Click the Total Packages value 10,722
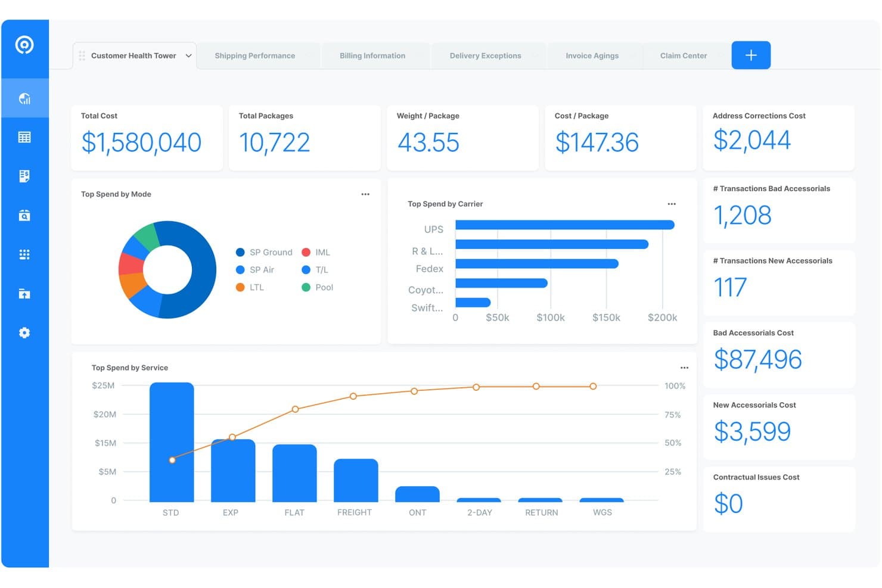This screenshot has width=882, height=588. pos(274,143)
